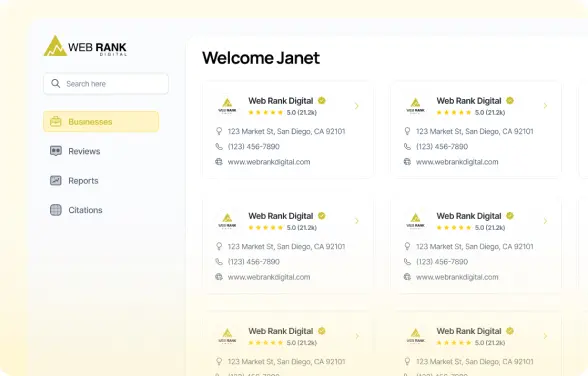
Task: Click "Web Rank Digital" title in top-right card
Action: 469,101
